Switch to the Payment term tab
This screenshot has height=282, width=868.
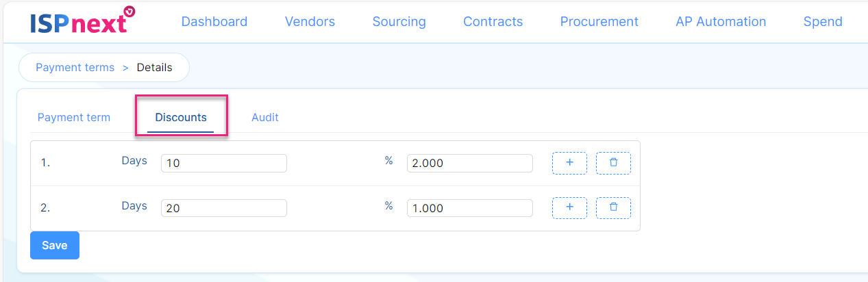click(x=74, y=117)
